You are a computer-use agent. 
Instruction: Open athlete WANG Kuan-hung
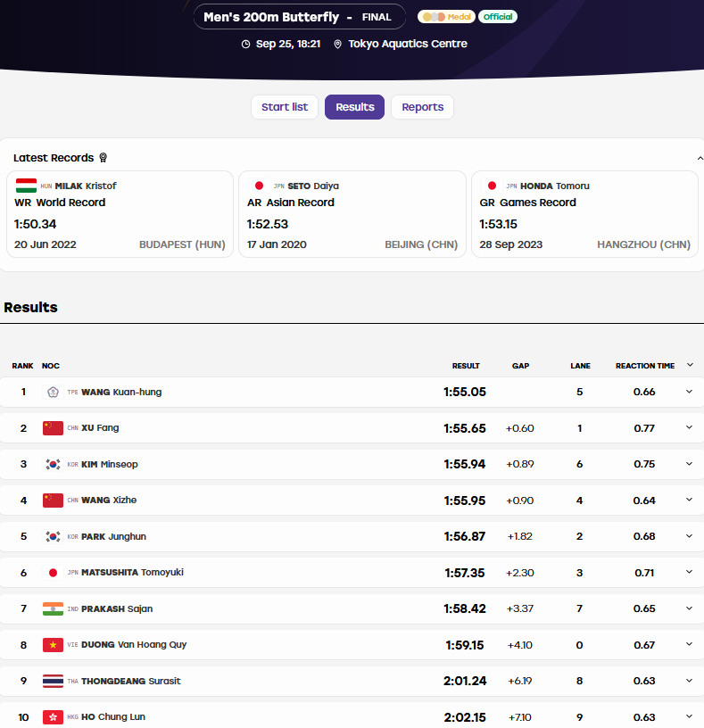[121, 392]
